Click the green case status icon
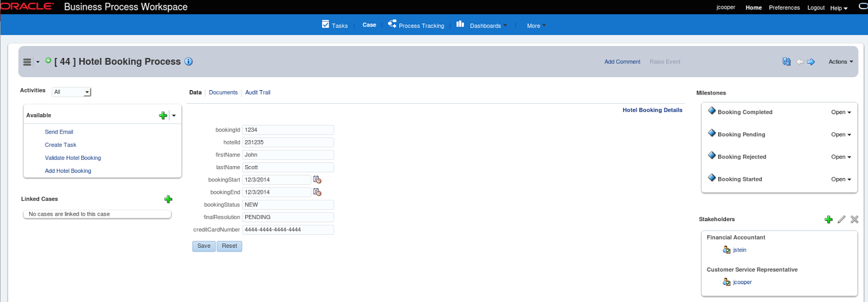 pos(48,61)
